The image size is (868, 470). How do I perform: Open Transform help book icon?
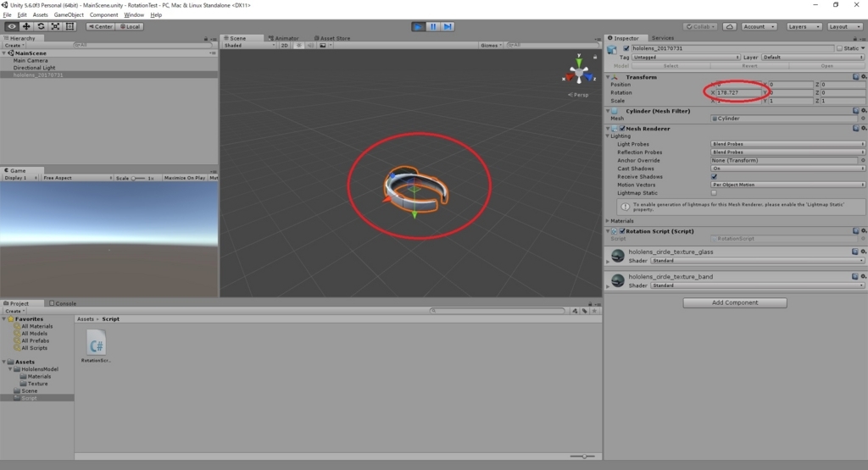coord(856,77)
